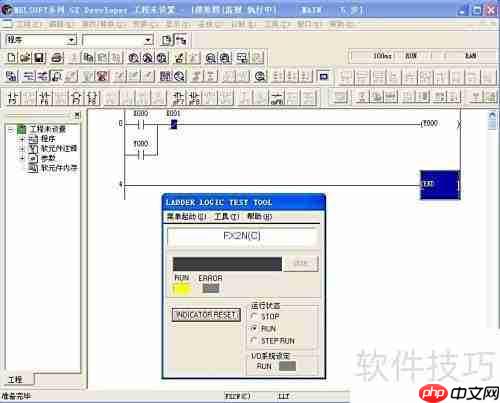Click the greyed button beside the dark display bar
500x403 pixels.
[x=301, y=264]
